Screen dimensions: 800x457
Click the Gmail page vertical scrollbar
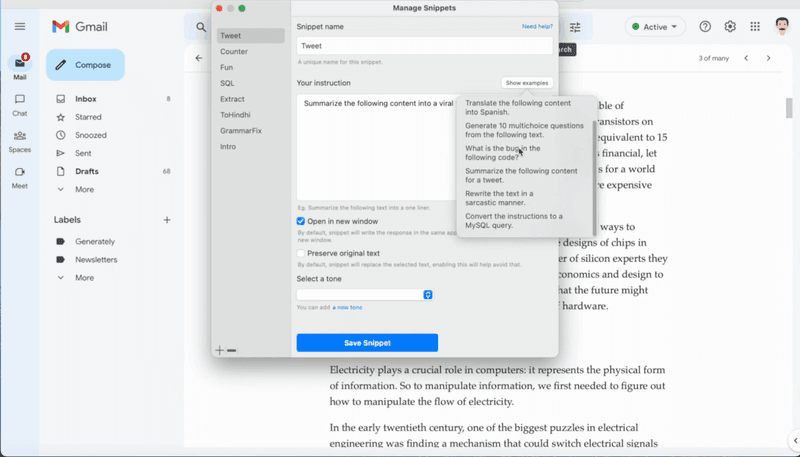click(789, 108)
